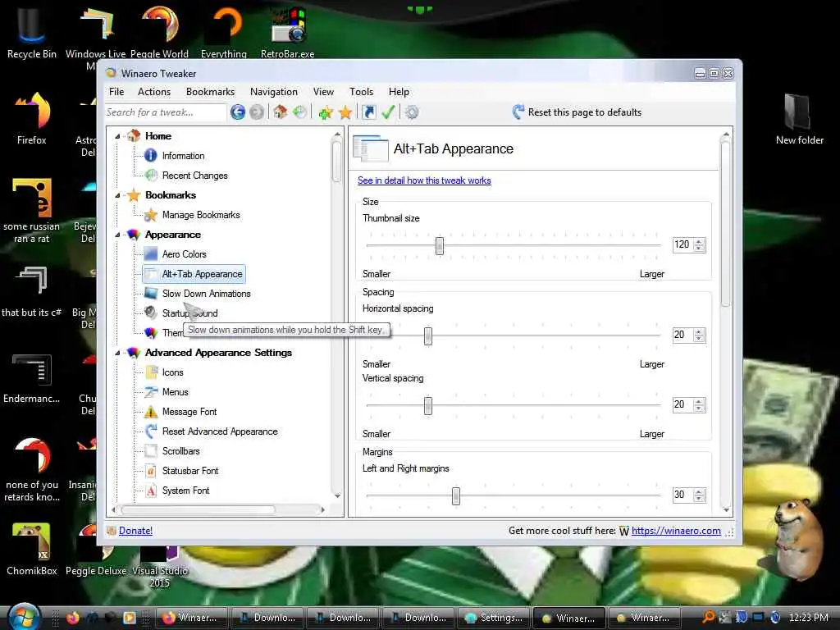Open settings gear icon in toolbar
Viewport: 840px width, 630px height.
pyautogui.click(x=412, y=112)
